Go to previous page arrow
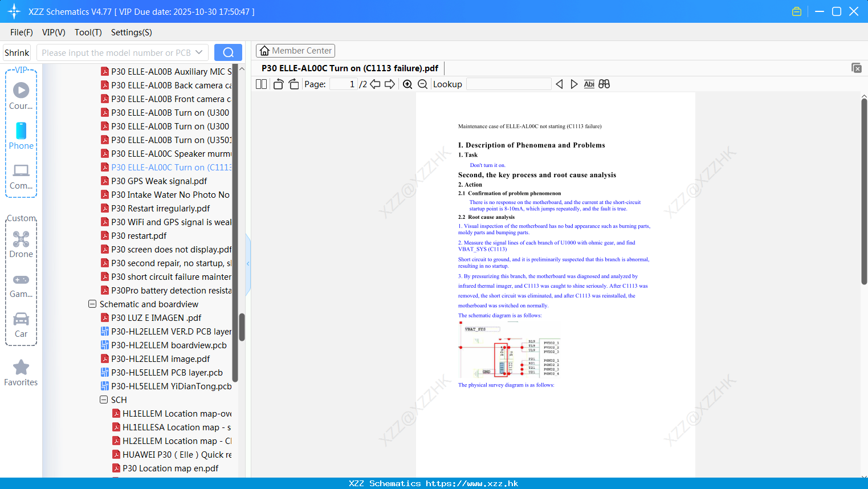 (x=375, y=84)
